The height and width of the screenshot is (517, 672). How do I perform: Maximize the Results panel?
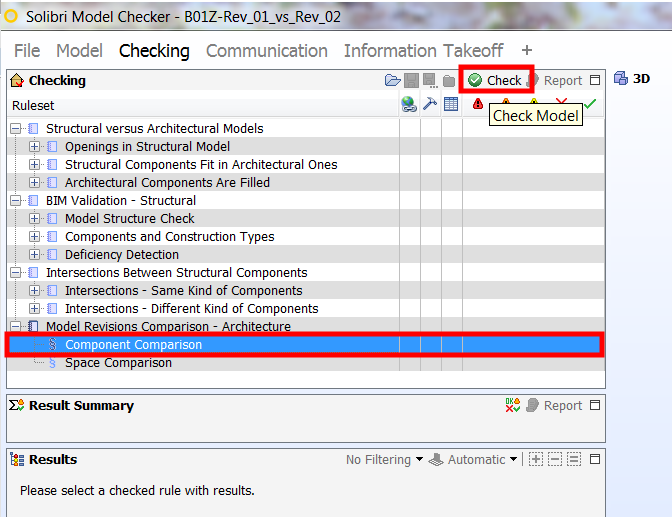[595, 459]
